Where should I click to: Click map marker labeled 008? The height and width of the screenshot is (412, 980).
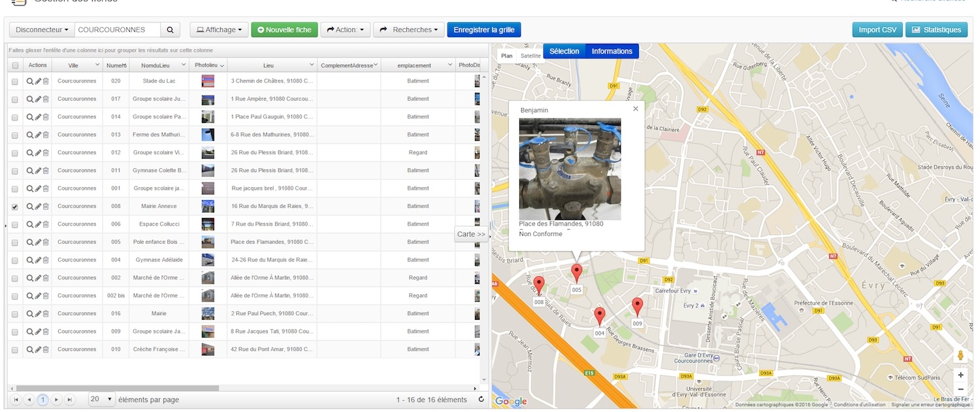pyautogui.click(x=538, y=285)
